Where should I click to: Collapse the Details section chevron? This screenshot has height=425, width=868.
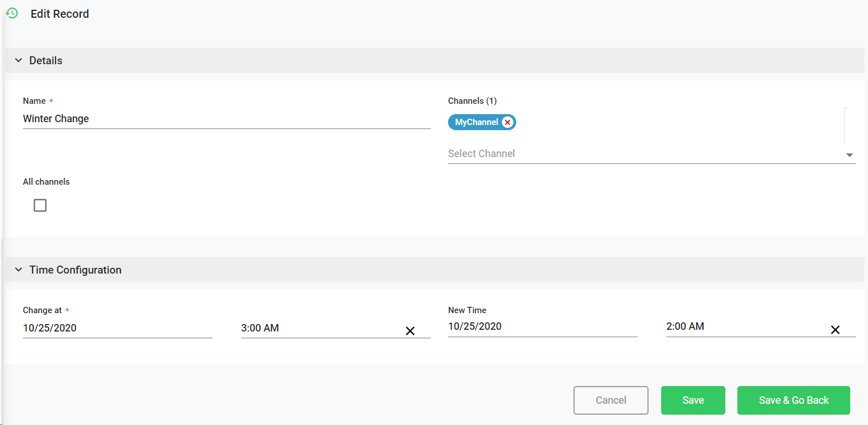click(18, 60)
